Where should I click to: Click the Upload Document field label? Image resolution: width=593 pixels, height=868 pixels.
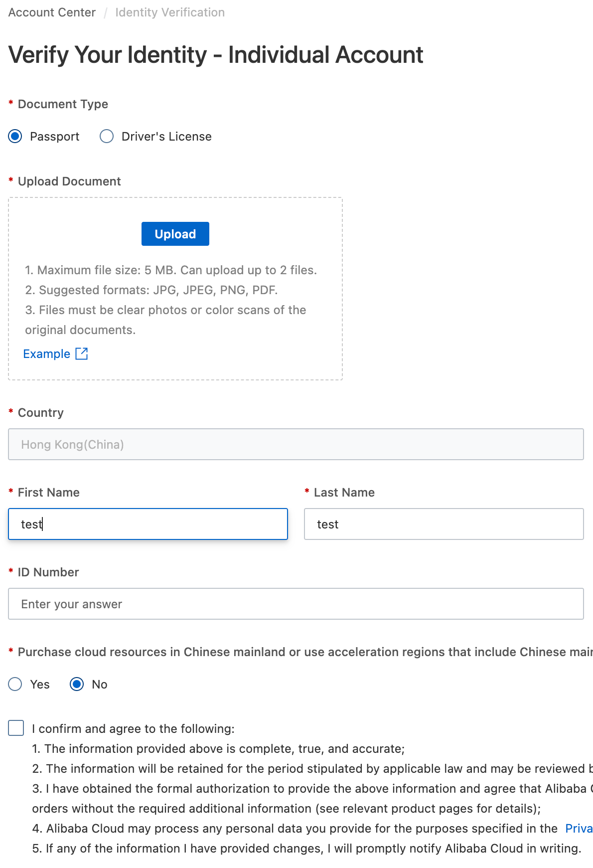[x=69, y=181]
